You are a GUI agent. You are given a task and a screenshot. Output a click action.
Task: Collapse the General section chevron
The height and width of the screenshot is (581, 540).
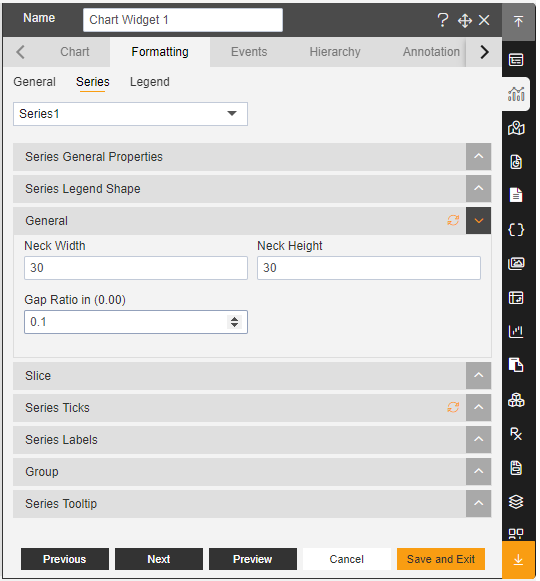point(478,221)
